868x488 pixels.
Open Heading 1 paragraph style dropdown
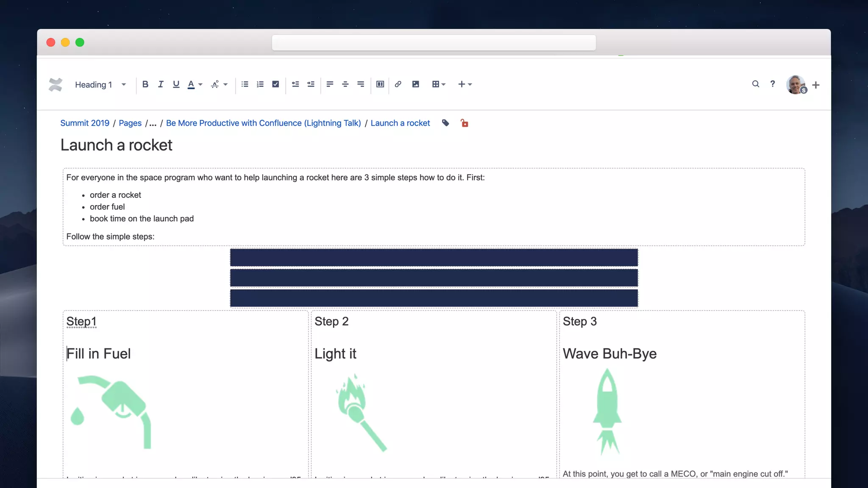pos(100,85)
